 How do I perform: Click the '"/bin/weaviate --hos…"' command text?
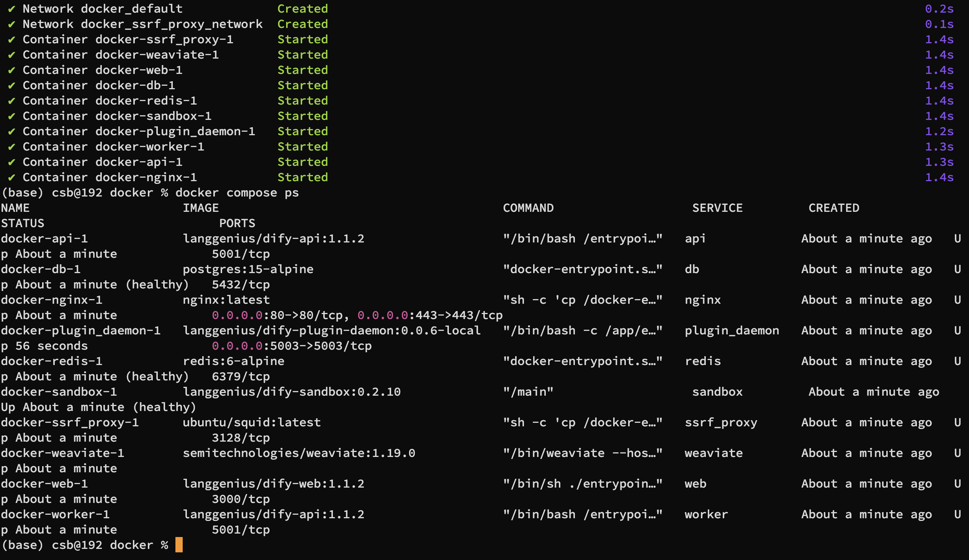tap(583, 453)
